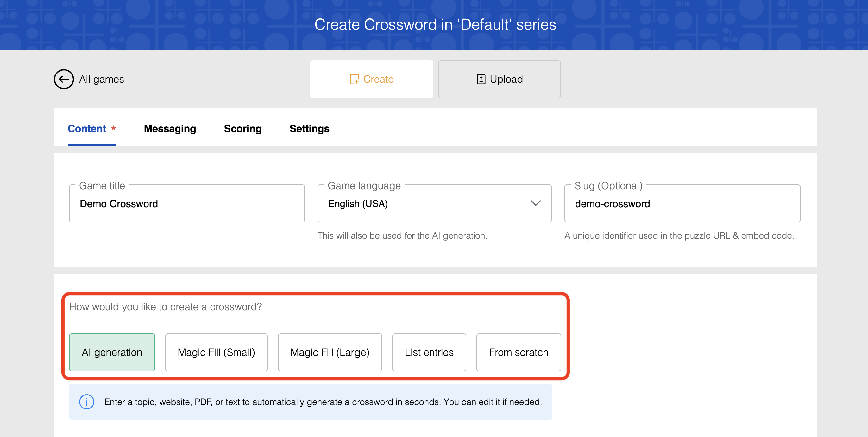
Task: Select AI generation creation method
Action: point(112,352)
